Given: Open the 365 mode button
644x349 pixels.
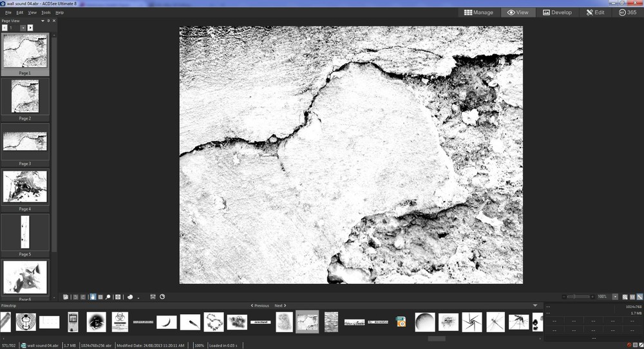Looking at the screenshot, I should (627, 12).
